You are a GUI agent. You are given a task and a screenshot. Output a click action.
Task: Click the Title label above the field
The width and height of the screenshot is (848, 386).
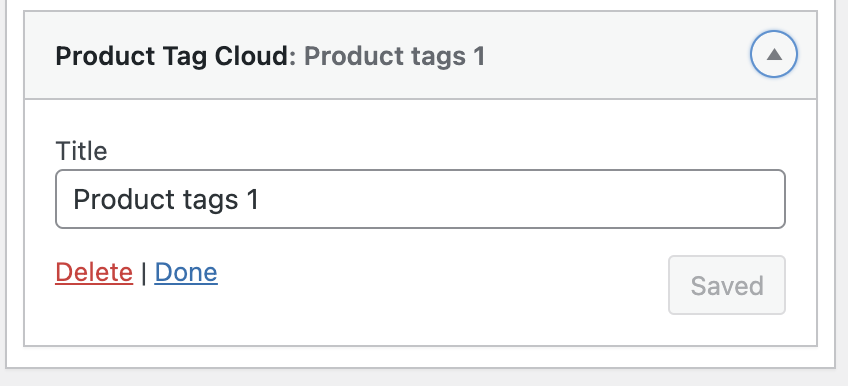82,151
